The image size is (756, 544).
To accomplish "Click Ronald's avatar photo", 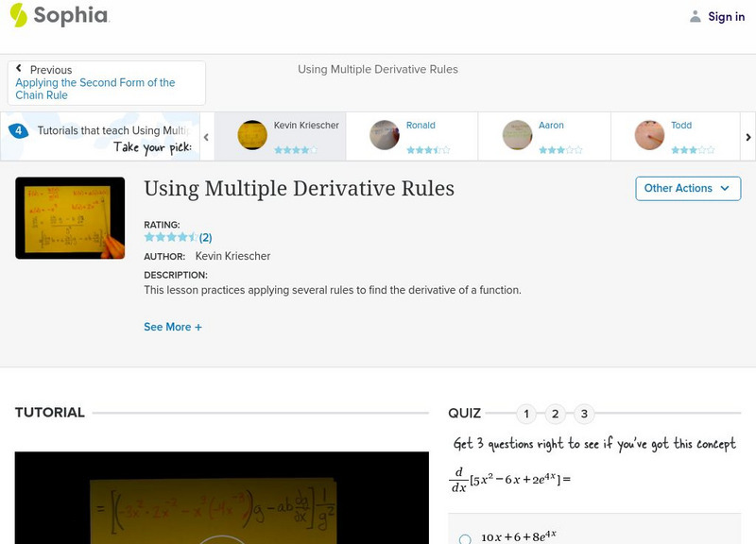I will click(x=384, y=135).
